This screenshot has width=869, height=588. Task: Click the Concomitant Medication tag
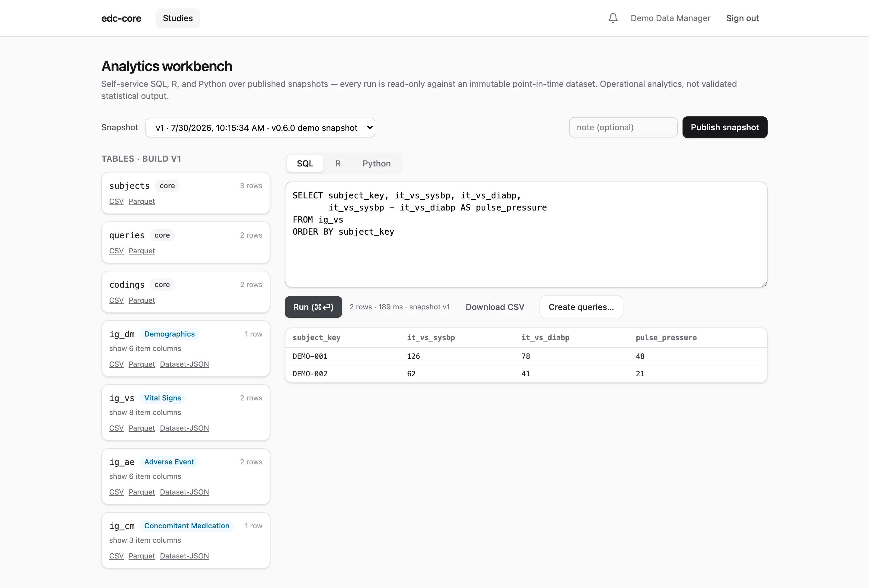click(186, 526)
